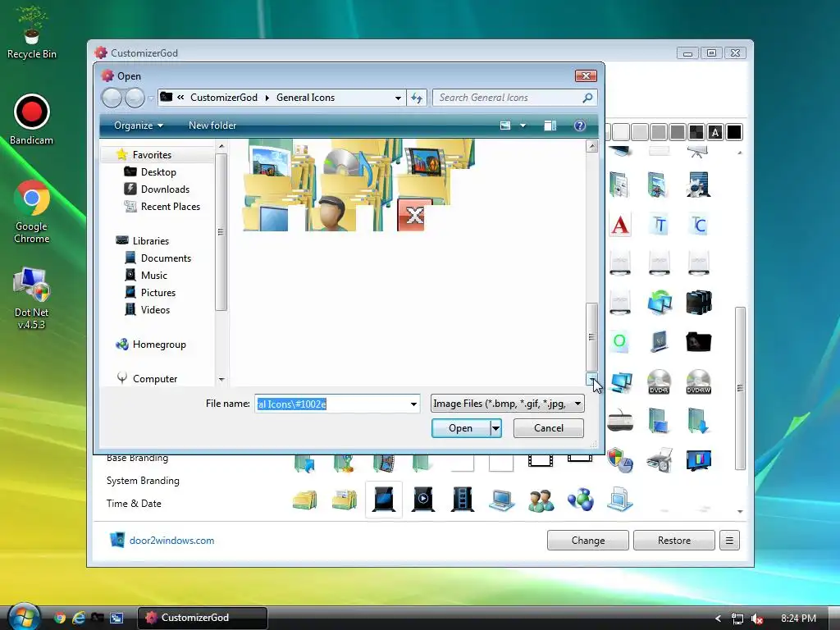
Task: Select the red letter A font icon
Action: coord(620,225)
